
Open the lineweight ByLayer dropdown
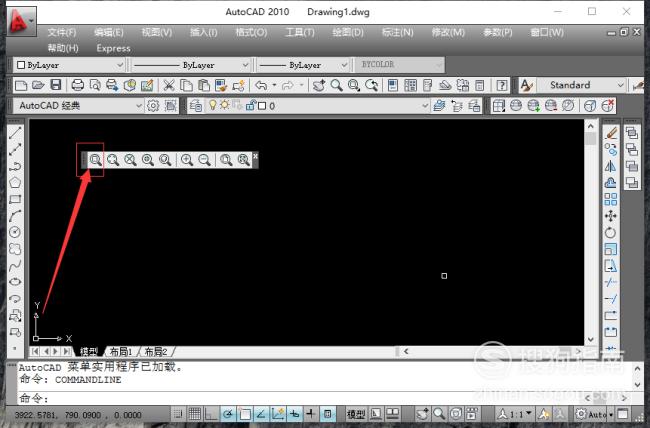(x=303, y=65)
